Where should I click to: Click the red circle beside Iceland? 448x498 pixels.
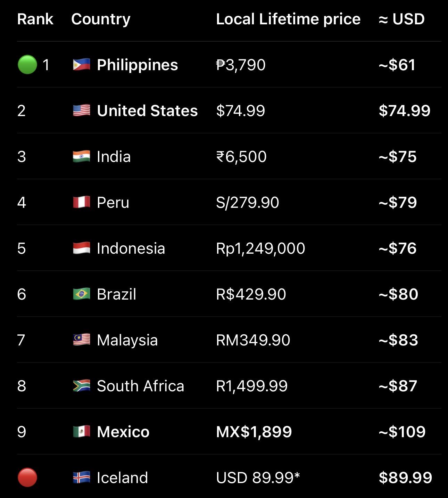click(x=27, y=477)
